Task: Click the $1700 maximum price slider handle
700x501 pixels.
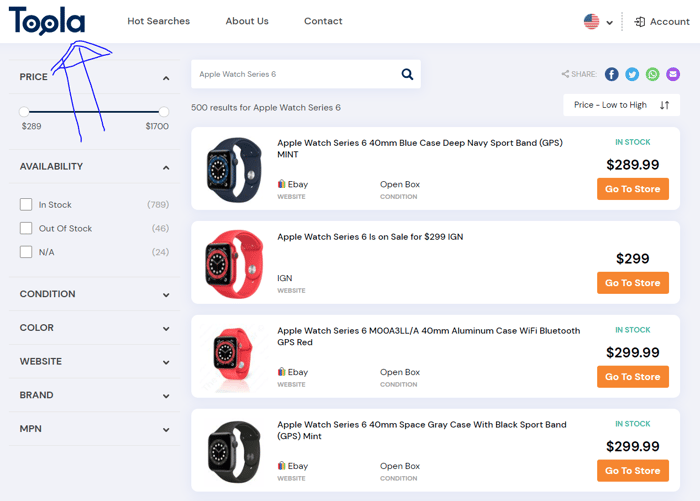Action: 164,111
